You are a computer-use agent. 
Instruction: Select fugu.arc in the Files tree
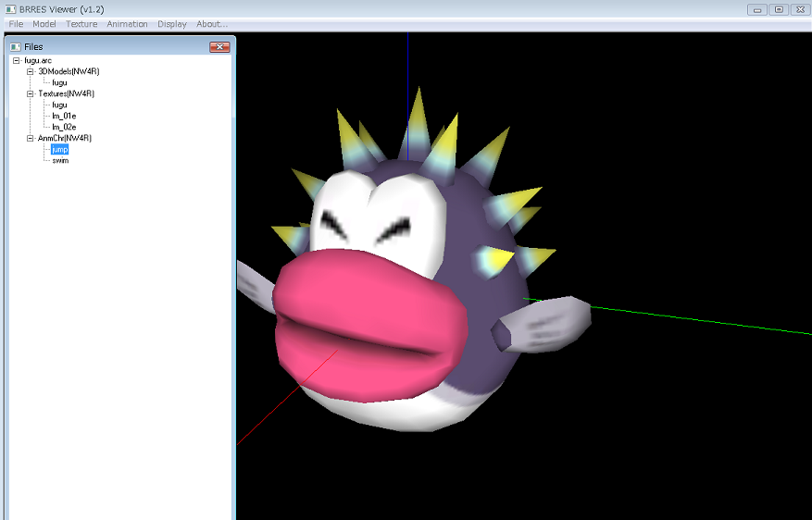[38, 60]
